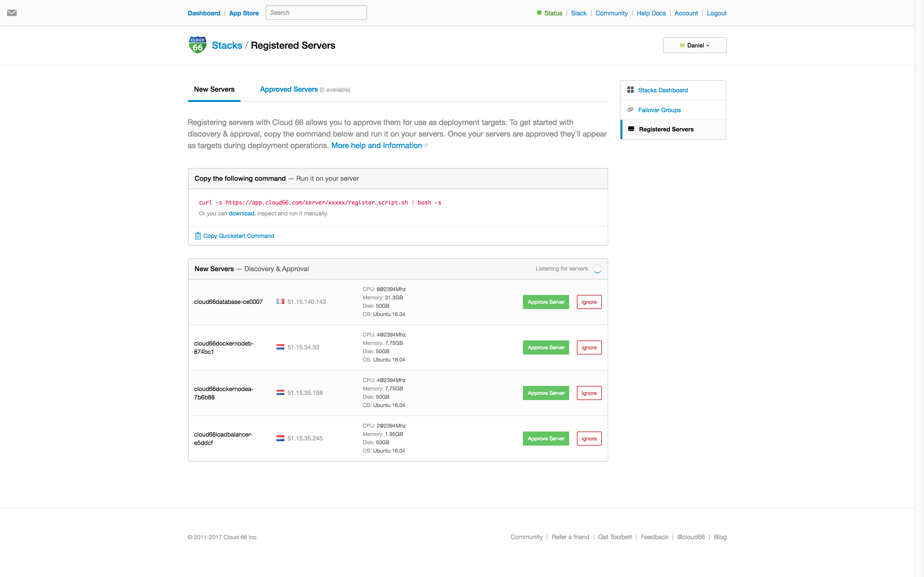Click the green Status indicator dot
Screen dimensions: 924x577
click(x=539, y=13)
